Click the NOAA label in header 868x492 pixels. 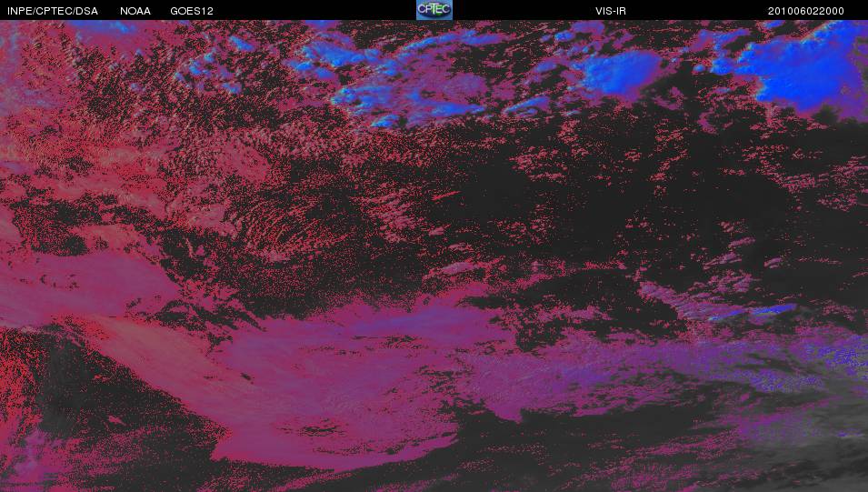coord(135,11)
